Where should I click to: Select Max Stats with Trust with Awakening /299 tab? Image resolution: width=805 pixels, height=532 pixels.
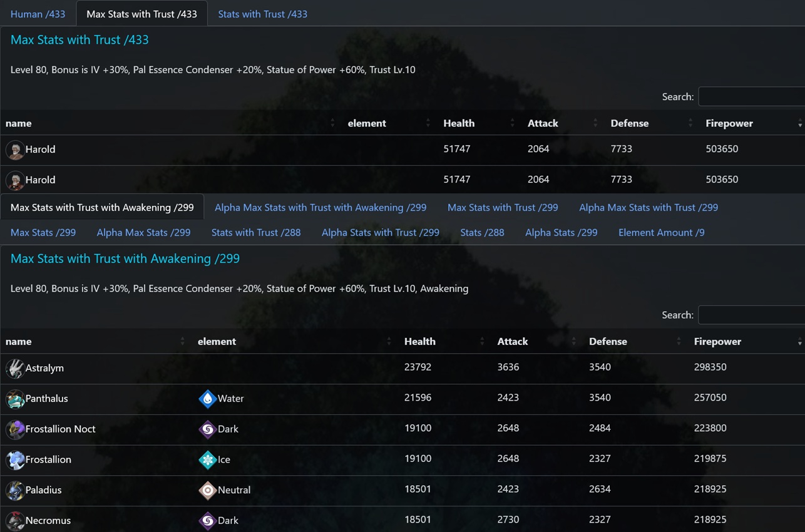pos(102,207)
